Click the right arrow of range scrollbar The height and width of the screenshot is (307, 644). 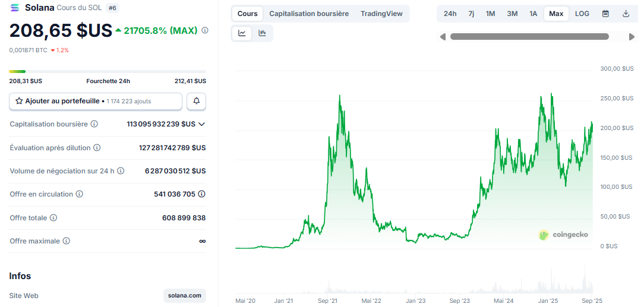(632, 37)
